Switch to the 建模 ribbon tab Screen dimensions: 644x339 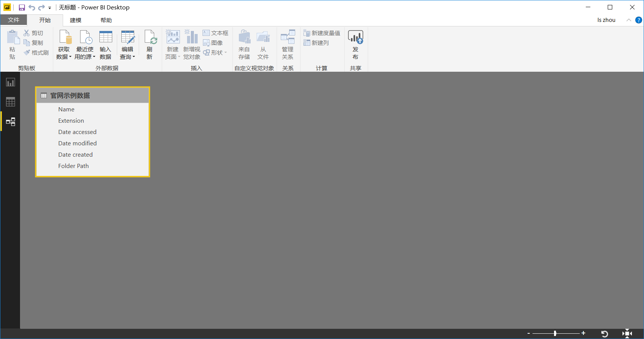(x=76, y=20)
